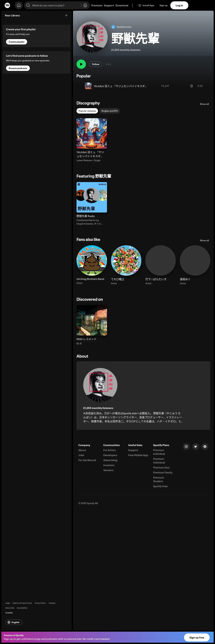Click Install App link
Screen dimensions: 215x644
[x=146, y=6]
